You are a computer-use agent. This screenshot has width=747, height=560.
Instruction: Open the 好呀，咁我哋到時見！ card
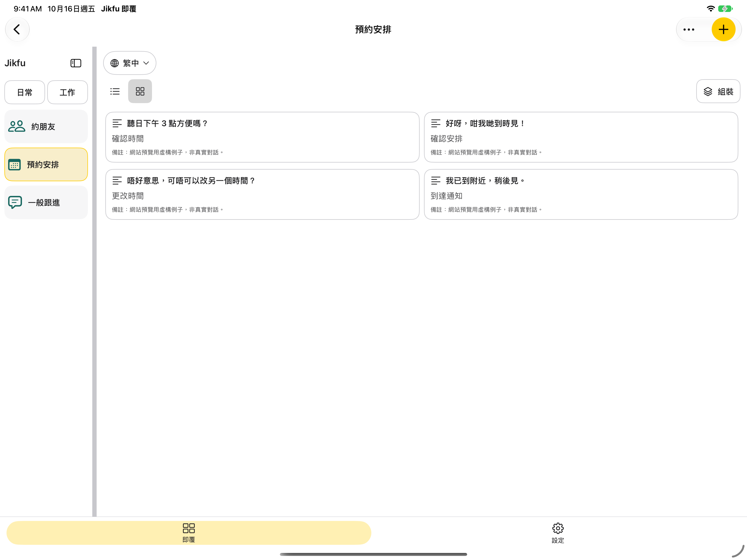581,137
